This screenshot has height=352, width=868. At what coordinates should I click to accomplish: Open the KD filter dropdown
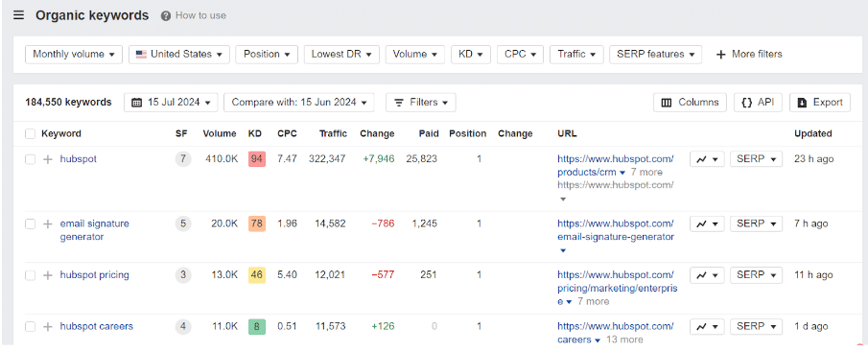pos(471,55)
